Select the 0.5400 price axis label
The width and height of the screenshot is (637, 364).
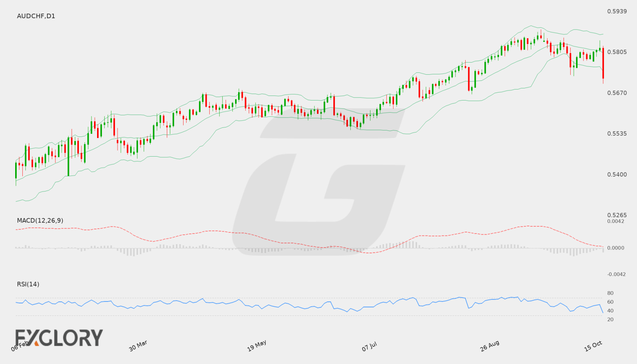point(617,174)
